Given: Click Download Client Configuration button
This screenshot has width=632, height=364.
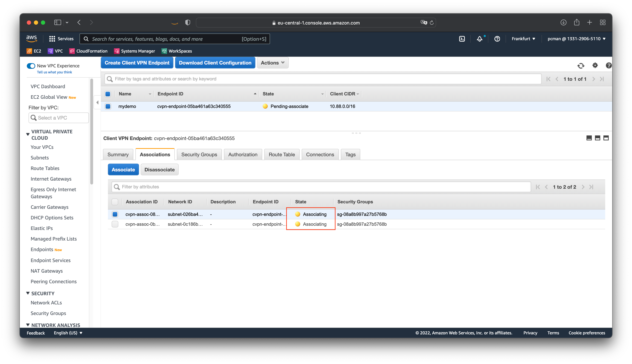Looking at the screenshot, I should [x=215, y=63].
